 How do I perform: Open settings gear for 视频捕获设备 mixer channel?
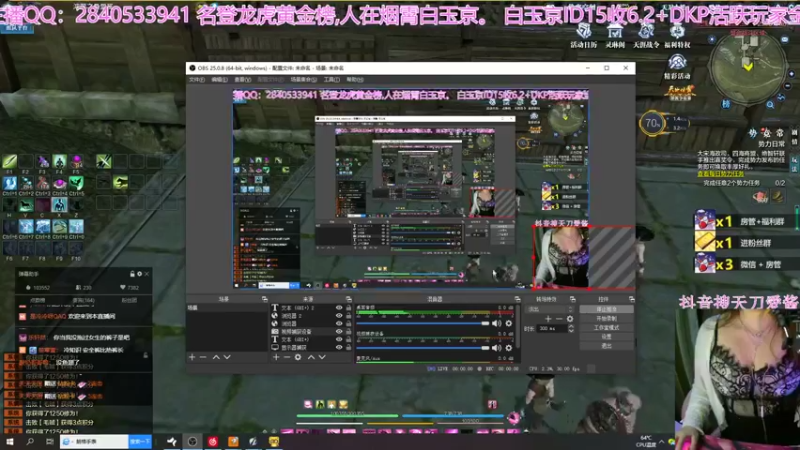[509, 348]
